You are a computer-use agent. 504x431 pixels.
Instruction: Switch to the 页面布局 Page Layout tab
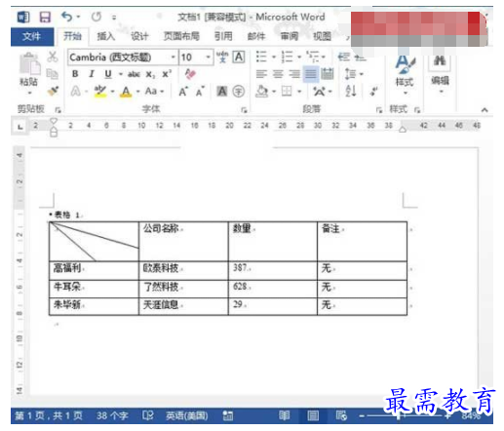(181, 36)
